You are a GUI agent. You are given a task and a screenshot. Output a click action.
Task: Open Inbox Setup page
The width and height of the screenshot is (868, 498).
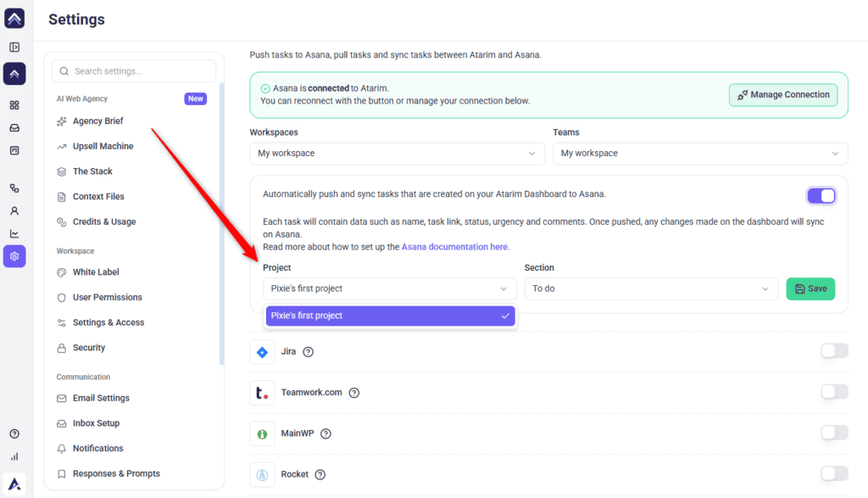tap(96, 423)
